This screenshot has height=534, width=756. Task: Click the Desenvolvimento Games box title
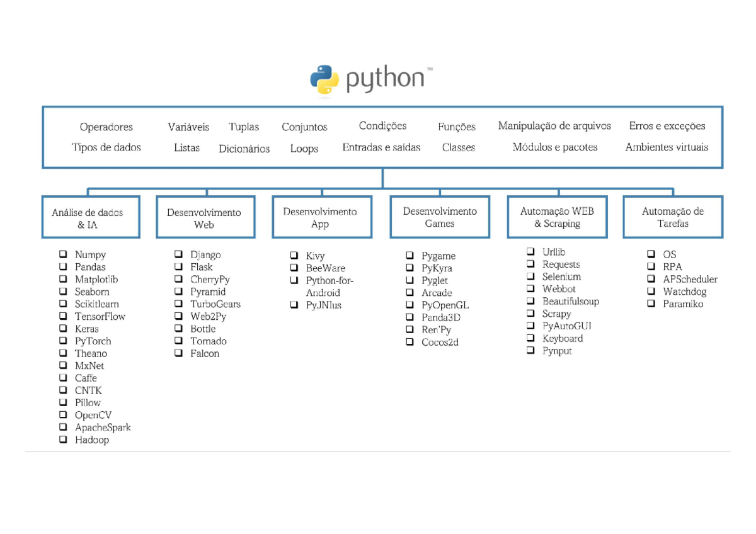coord(439,217)
